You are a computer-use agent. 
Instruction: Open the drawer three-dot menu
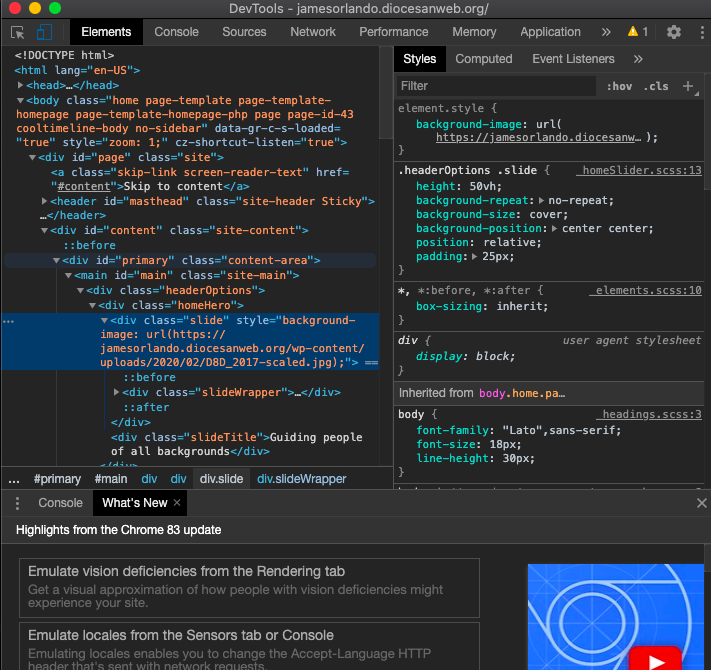(15, 503)
